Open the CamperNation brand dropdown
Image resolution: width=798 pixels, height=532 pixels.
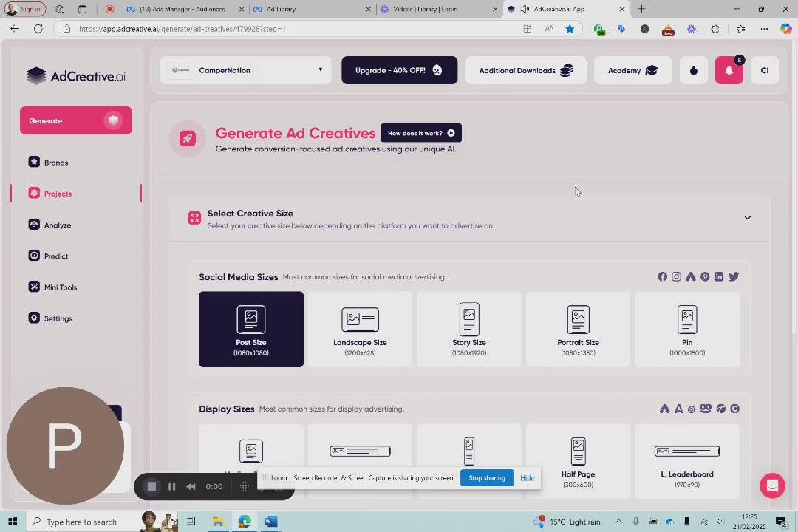tap(245, 70)
